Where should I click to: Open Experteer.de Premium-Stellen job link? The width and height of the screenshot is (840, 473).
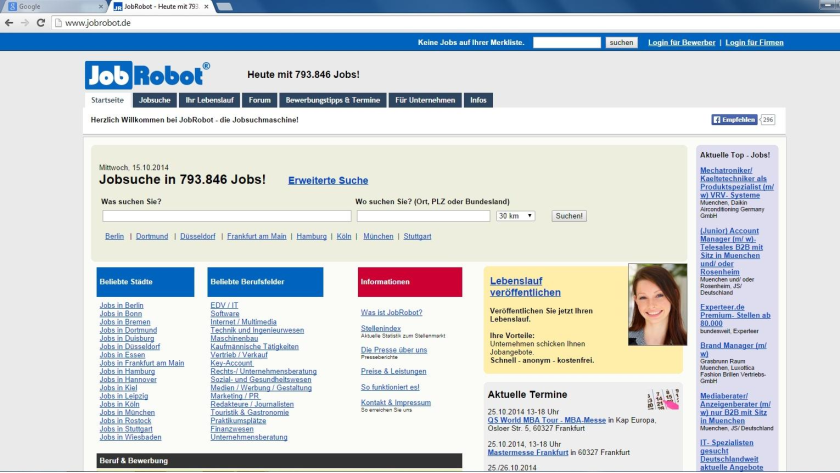click(x=735, y=316)
